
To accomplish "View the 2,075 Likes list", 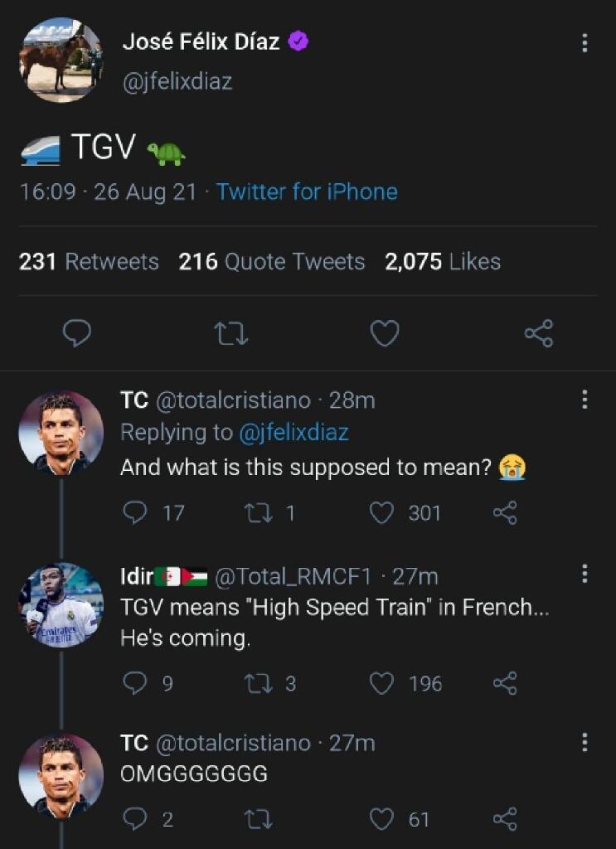I will click(442, 262).
